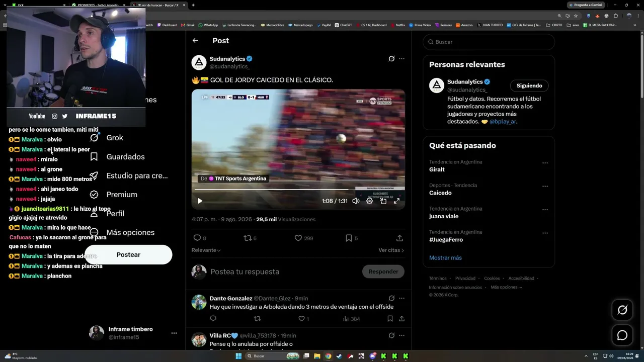Switch to the gol de huracan X tab

pyautogui.click(x=157, y=5)
